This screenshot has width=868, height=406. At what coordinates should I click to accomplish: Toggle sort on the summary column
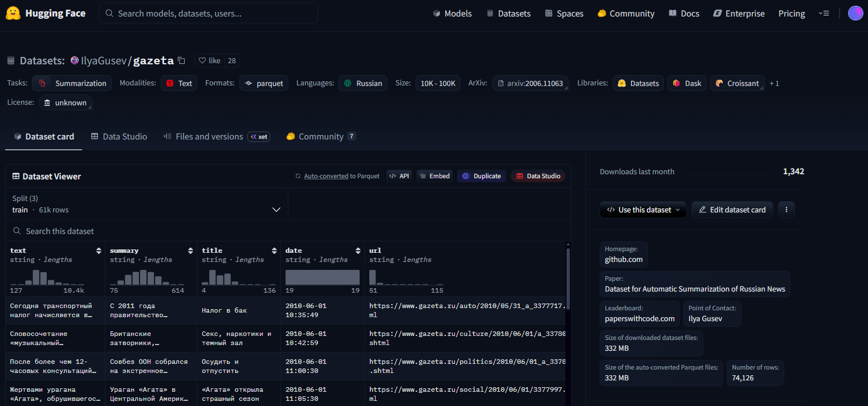[x=190, y=251]
